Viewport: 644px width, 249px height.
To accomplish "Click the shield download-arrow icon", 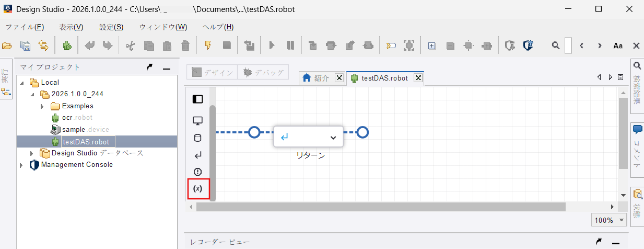I will (x=510, y=46).
